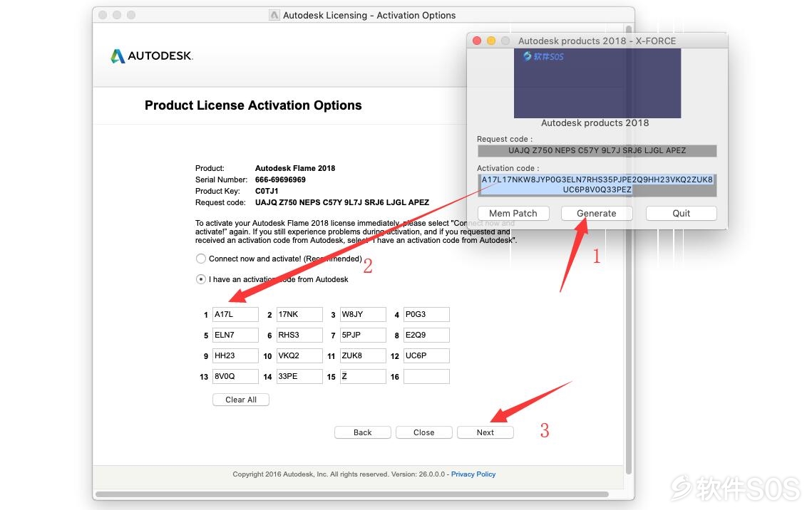Click activation field 10 containing VKQ2
This screenshot has height=510, width=812.
[x=299, y=356]
